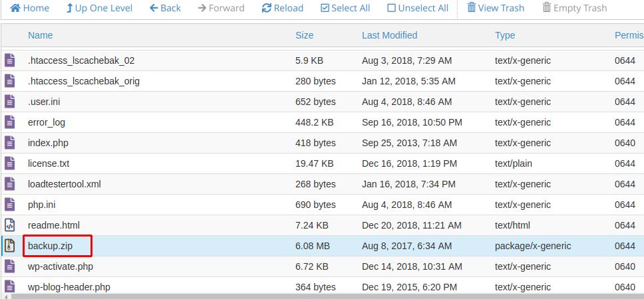Sort files by Name column header

(40, 35)
